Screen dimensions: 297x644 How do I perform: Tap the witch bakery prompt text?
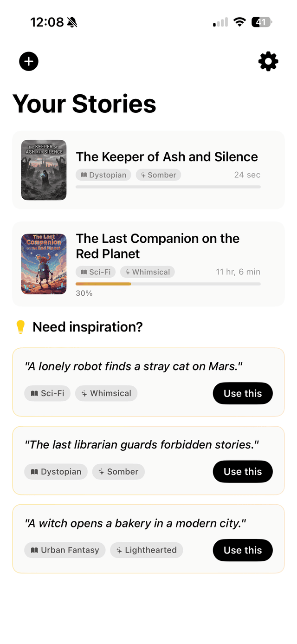tap(135, 523)
